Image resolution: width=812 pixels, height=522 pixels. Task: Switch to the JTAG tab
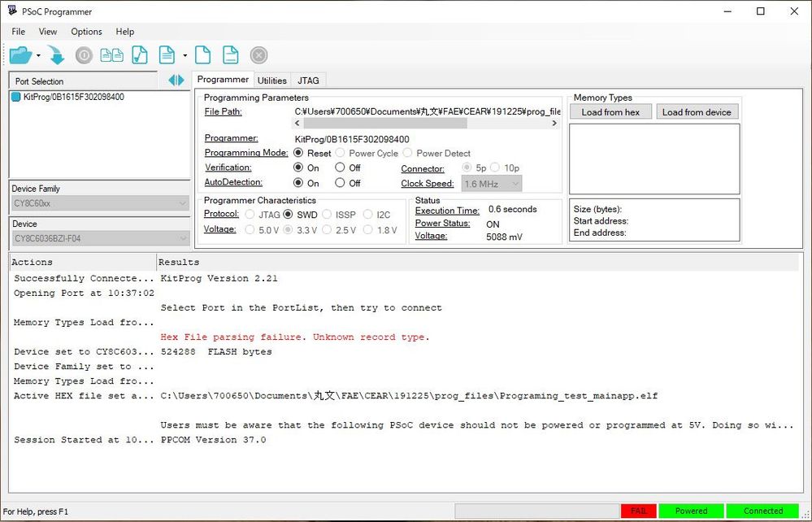point(308,80)
